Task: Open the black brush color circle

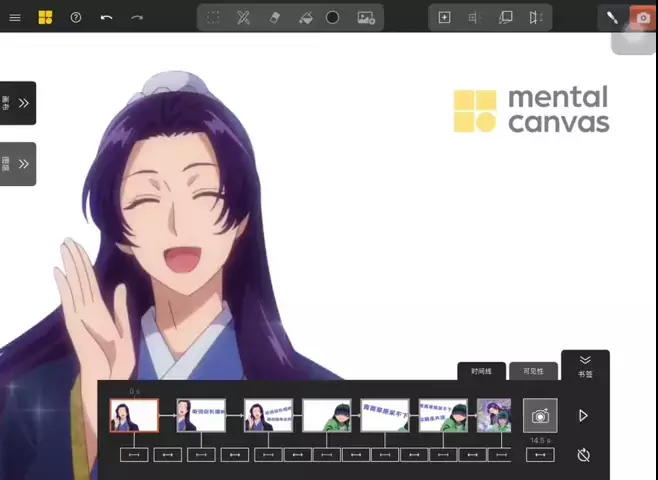Action: pyautogui.click(x=332, y=18)
